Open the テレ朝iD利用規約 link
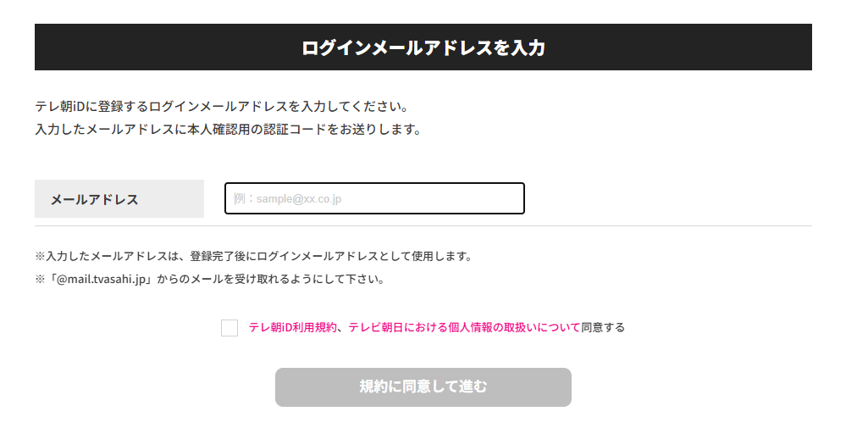This screenshot has width=868, height=428. click(x=293, y=327)
